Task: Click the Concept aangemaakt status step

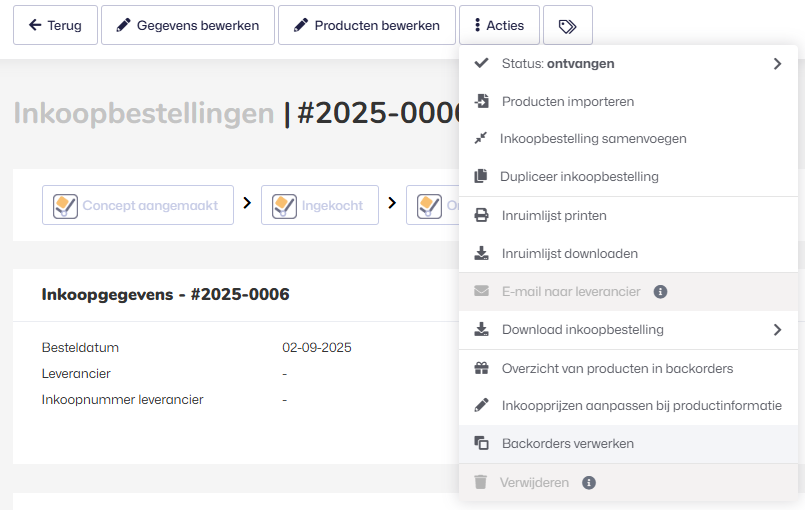Action: pyautogui.click(x=137, y=205)
